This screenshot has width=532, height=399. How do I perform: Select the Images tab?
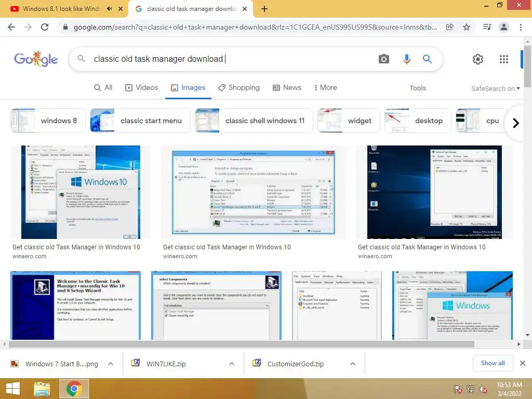pos(188,87)
